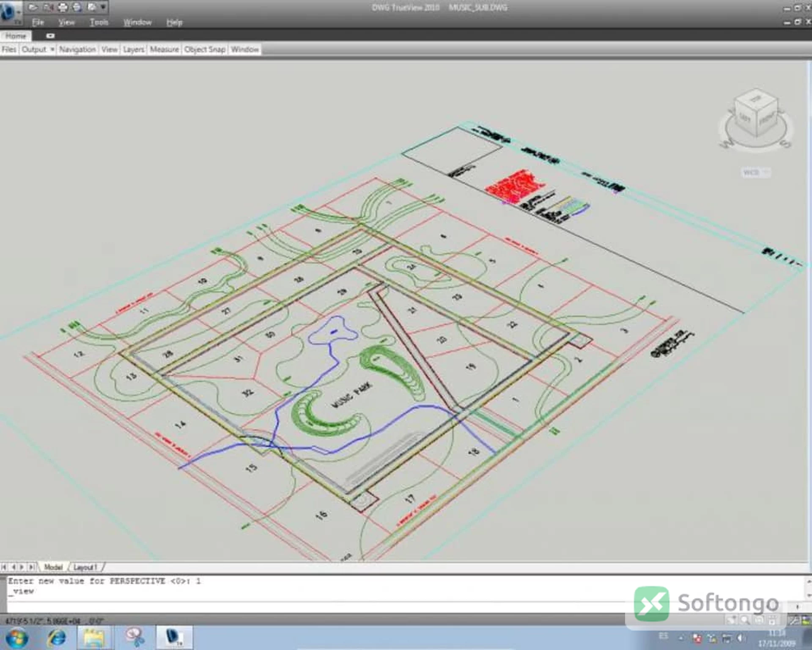Launch Internet Explorer from the taskbar
The width and height of the screenshot is (812, 650).
coord(57,638)
